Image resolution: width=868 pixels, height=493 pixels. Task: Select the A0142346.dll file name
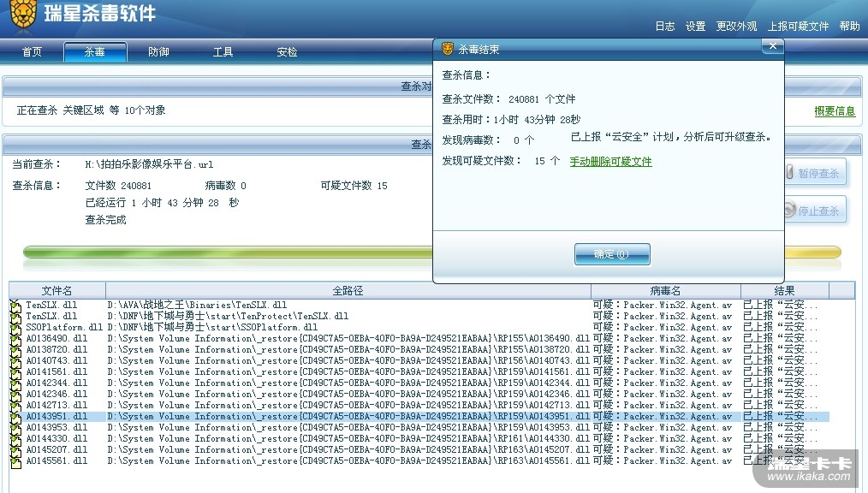click(56, 394)
